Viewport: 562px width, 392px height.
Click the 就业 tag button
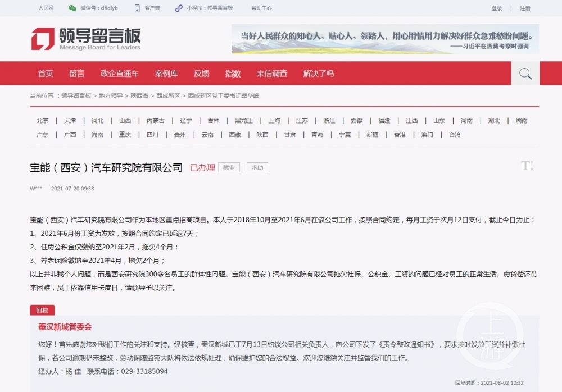[229, 167]
